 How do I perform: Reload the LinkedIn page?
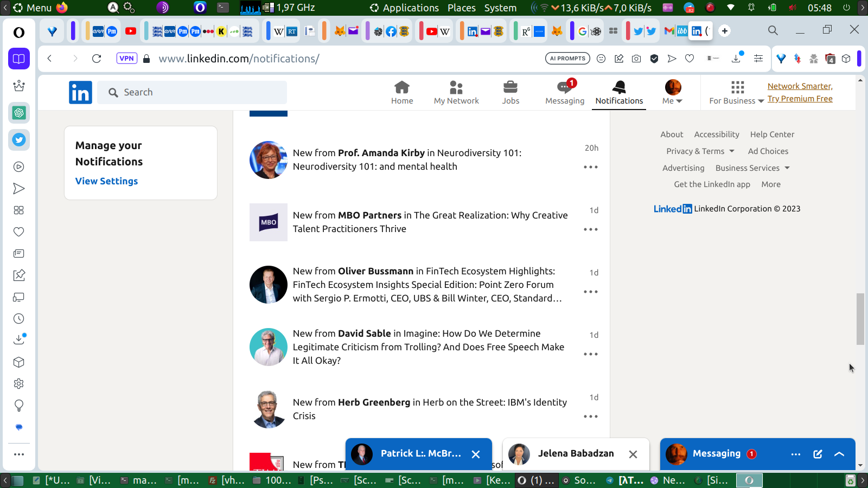(x=97, y=59)
